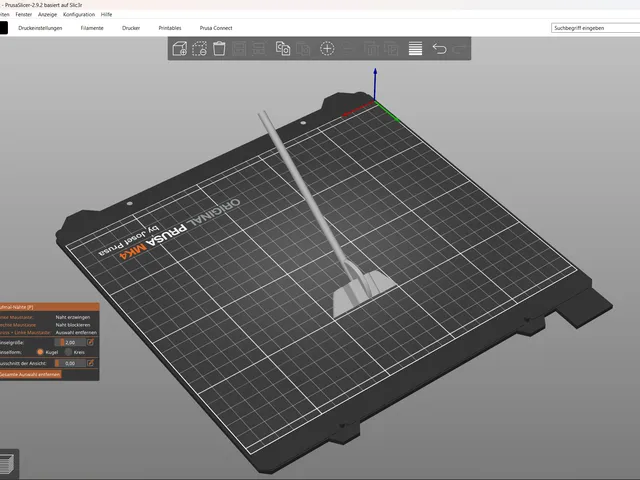Click the Remove selected object icon
This screenshot has width=640, height=480.
coord(199,49)
